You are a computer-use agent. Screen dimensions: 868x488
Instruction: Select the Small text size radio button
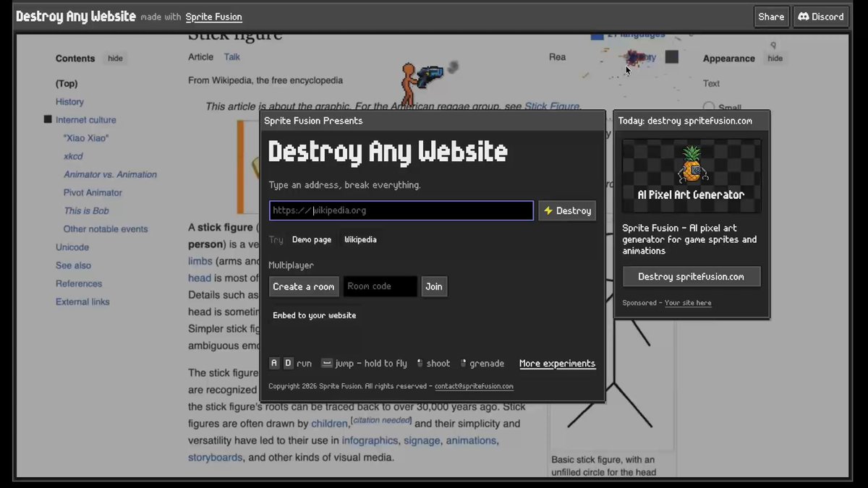pyautogui.click(x=709, y=107)
